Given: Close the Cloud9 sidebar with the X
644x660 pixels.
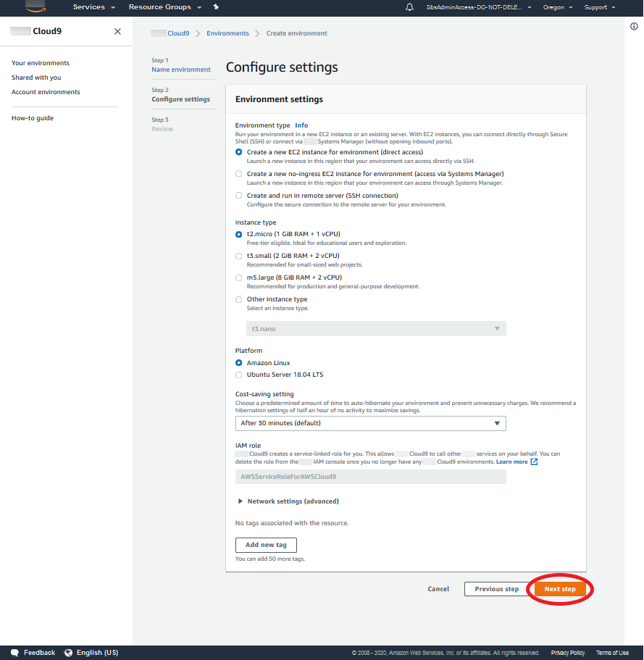Looking at the screenshot, I should 118,32.
